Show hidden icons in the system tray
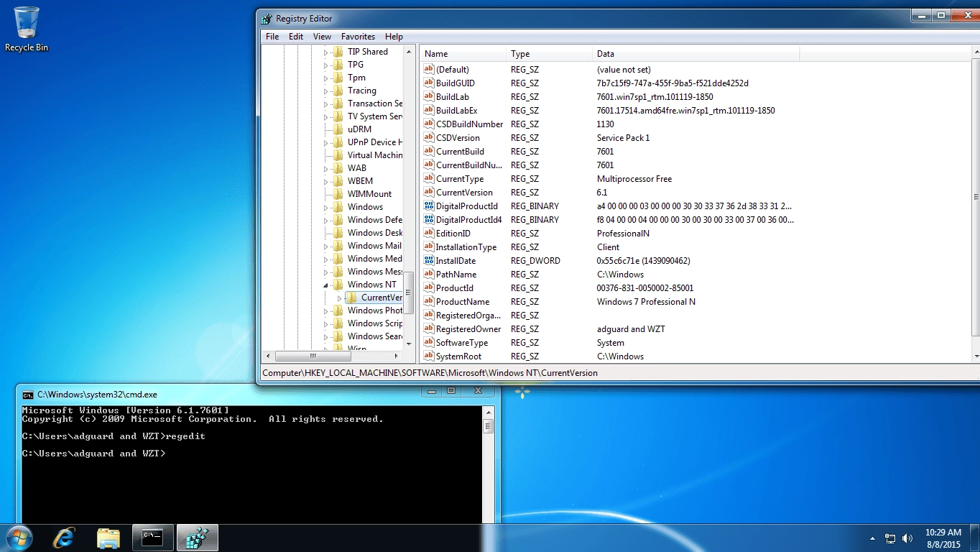This screenshot has height=552, width=980. [x=873, y=538]
